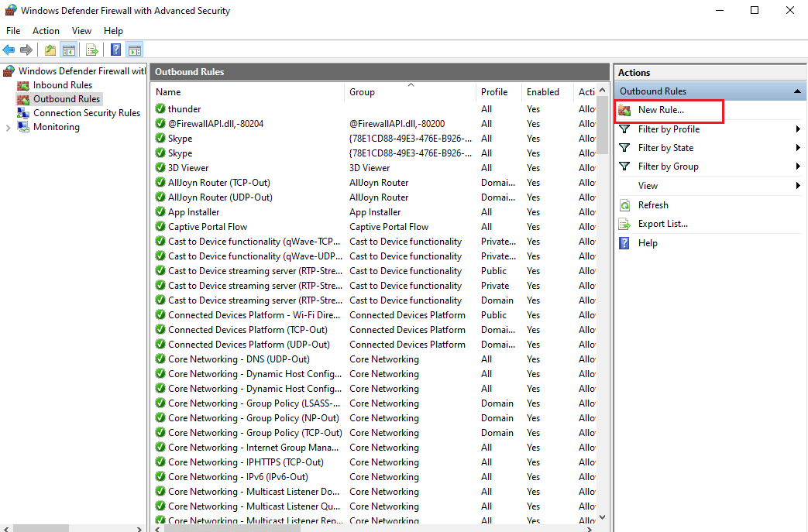Click the Inbound Rules tree icon
This screenshot has height=532, width=808.
click(x=23, y=85)
